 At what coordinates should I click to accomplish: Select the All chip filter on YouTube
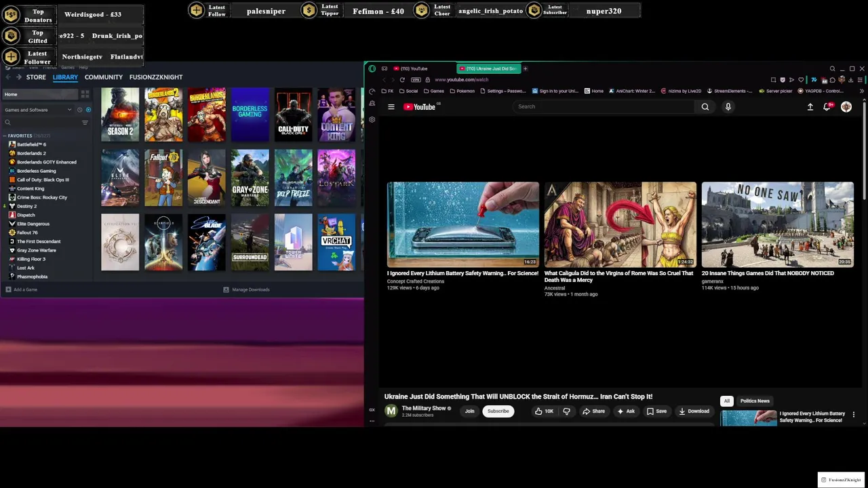(727, 401)
